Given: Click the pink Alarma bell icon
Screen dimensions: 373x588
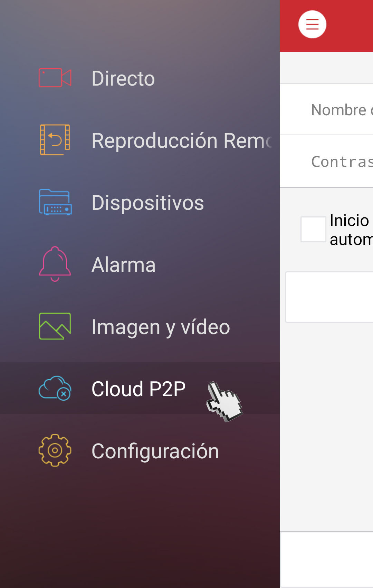Looking at the screenshot, I should coord(55,264).
